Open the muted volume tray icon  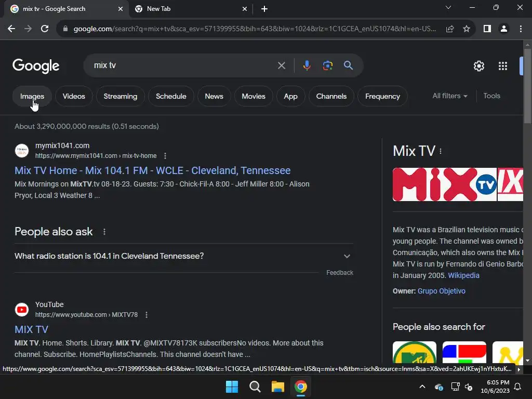(469, 387)
